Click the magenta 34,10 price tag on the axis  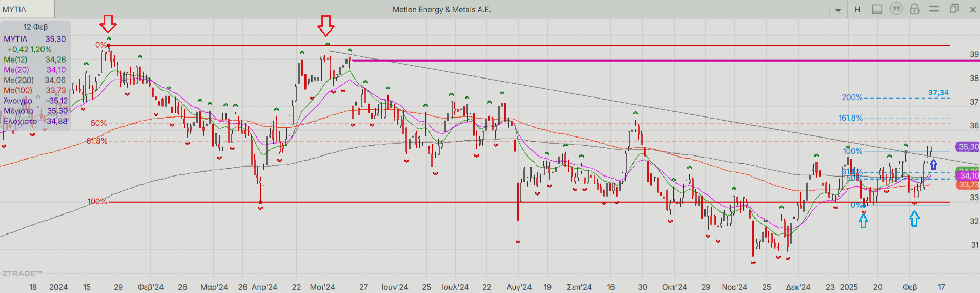[969, 176]
